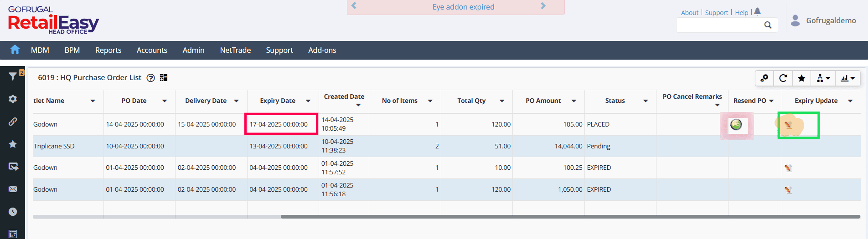Expand the chart options dropdown in toolbar
This screenshot has width=868, height=239.
[x=848, y=78]
